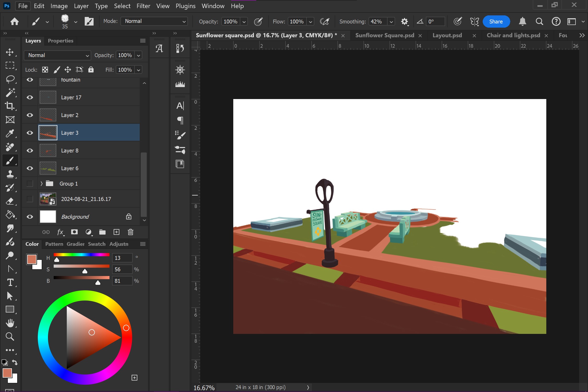Switch to the Layout.psd tab
The width and height of the screenshot is (588, 392).
point(447,35)
